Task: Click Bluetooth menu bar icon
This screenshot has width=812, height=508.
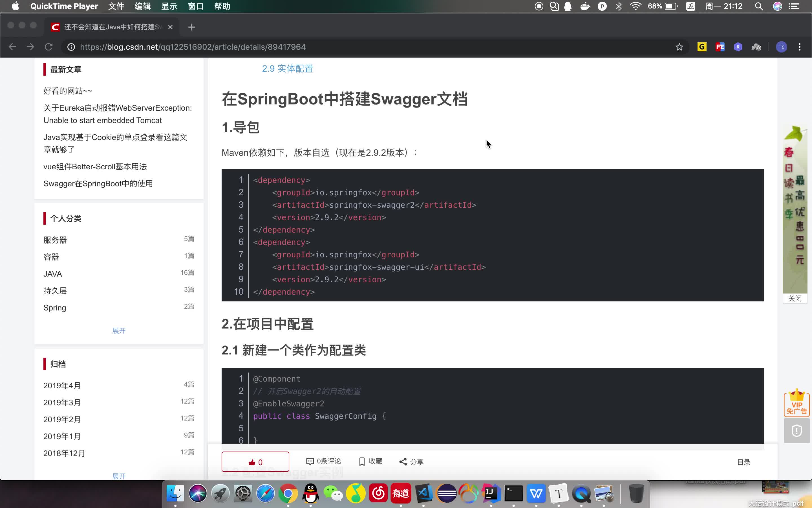Action: coord(619,6)
